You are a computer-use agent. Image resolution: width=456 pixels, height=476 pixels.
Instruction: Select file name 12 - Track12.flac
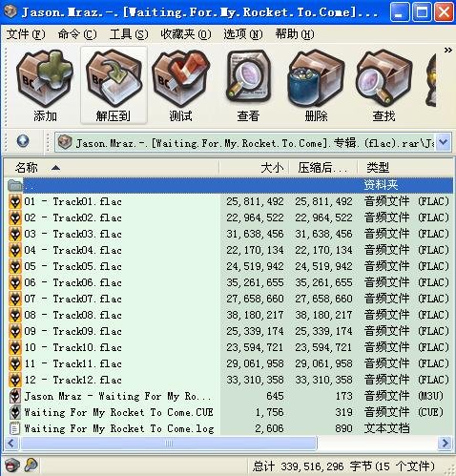point(73,380)
